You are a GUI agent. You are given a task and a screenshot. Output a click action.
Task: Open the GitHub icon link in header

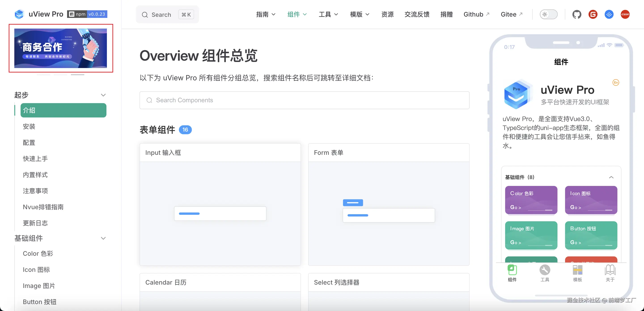point(576,15)
